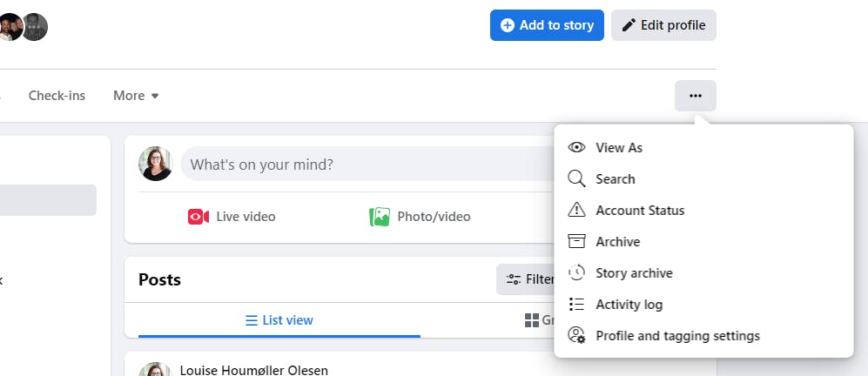Open the posts Filters button
The width and height of the screenshot is (868, 376).
[526, 279]
